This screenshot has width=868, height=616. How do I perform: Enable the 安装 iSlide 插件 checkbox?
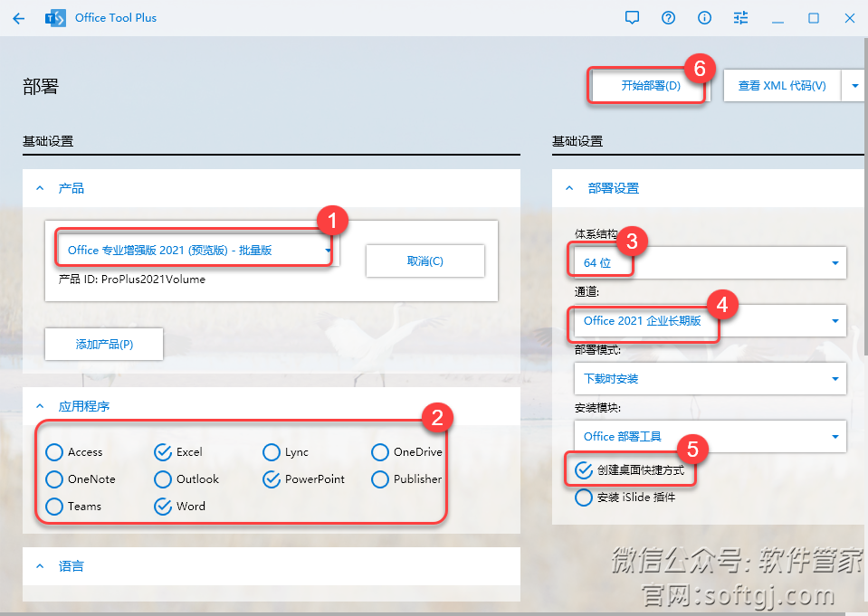click(584, 498)
